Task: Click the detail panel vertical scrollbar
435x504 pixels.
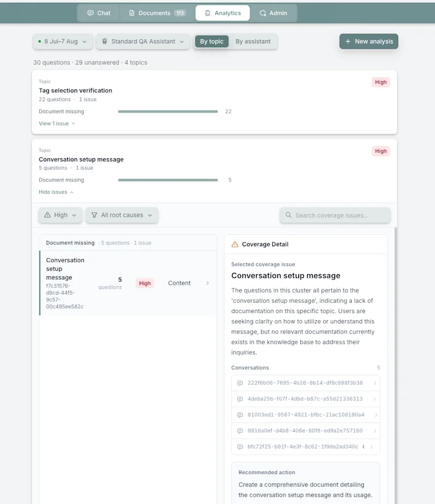Action: tap(395, 365)
